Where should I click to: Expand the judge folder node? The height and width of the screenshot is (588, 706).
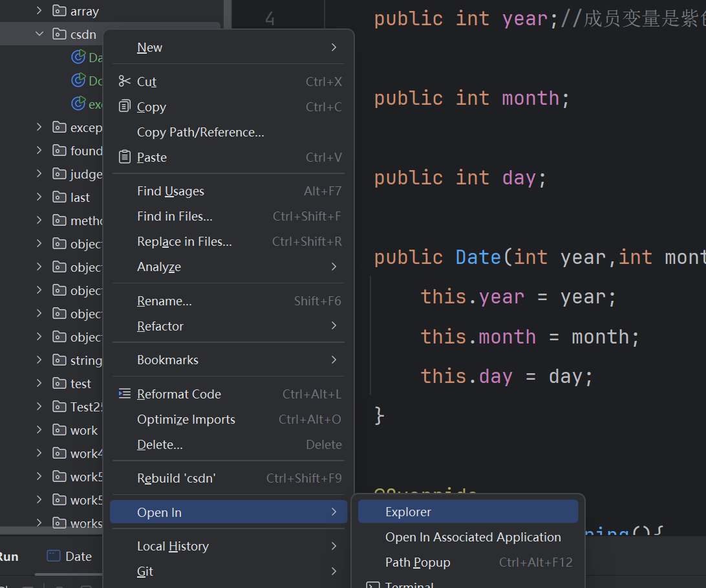(x=39, y=173)
